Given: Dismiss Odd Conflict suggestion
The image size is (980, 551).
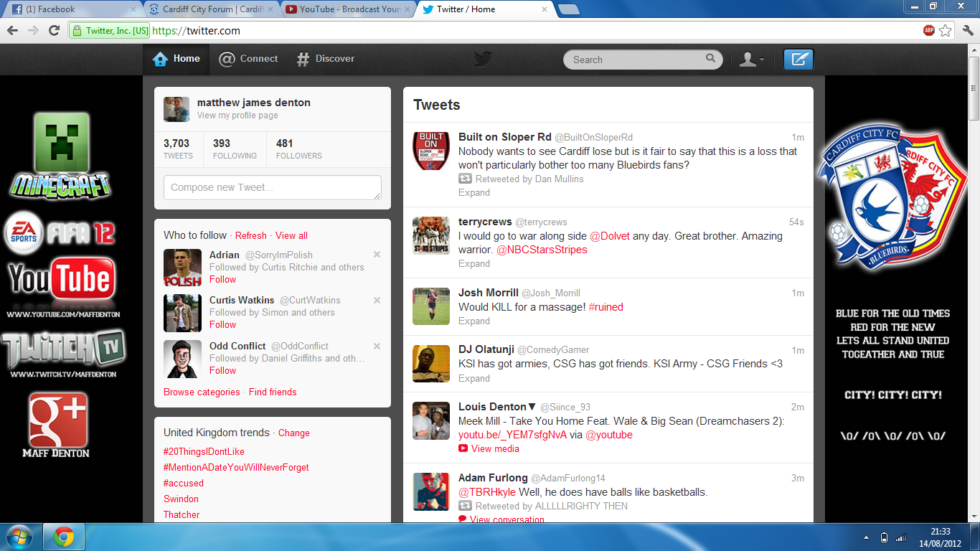Looking at the screenshot, I should click(x=377, y=346).
